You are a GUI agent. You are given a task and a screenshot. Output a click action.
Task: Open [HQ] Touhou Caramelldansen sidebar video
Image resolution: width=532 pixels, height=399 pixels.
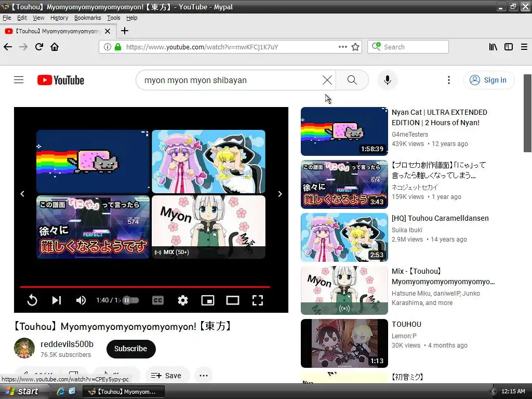[x=440, y=218]
